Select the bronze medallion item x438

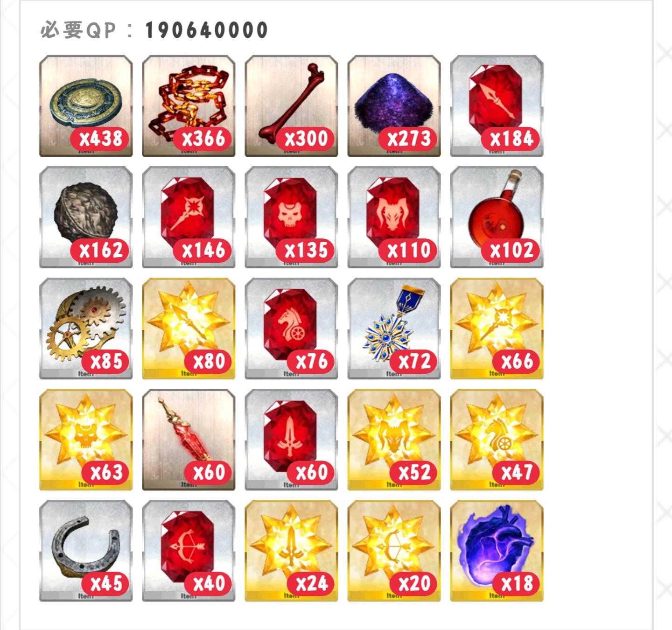tap(86, 106)
